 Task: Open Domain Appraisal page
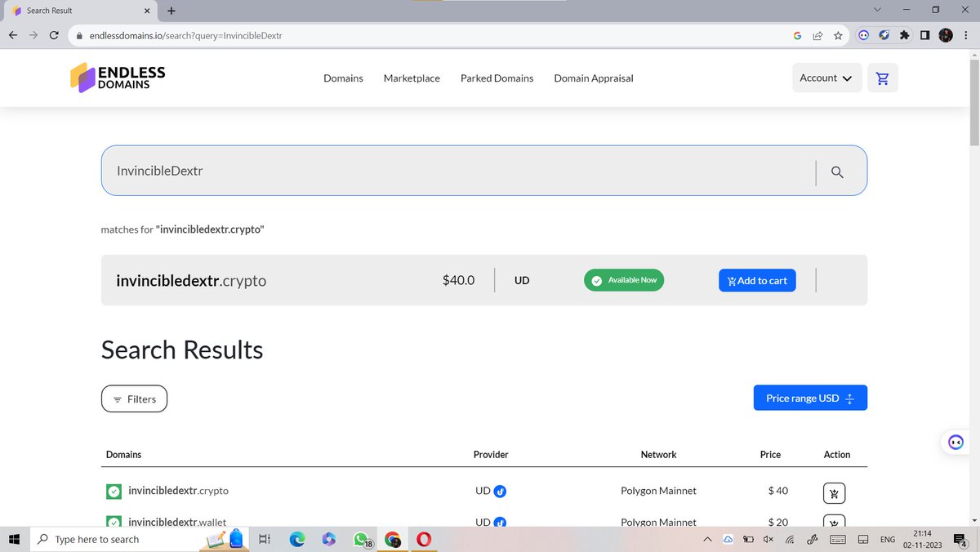pyautogui.click(x=594, y=78)
